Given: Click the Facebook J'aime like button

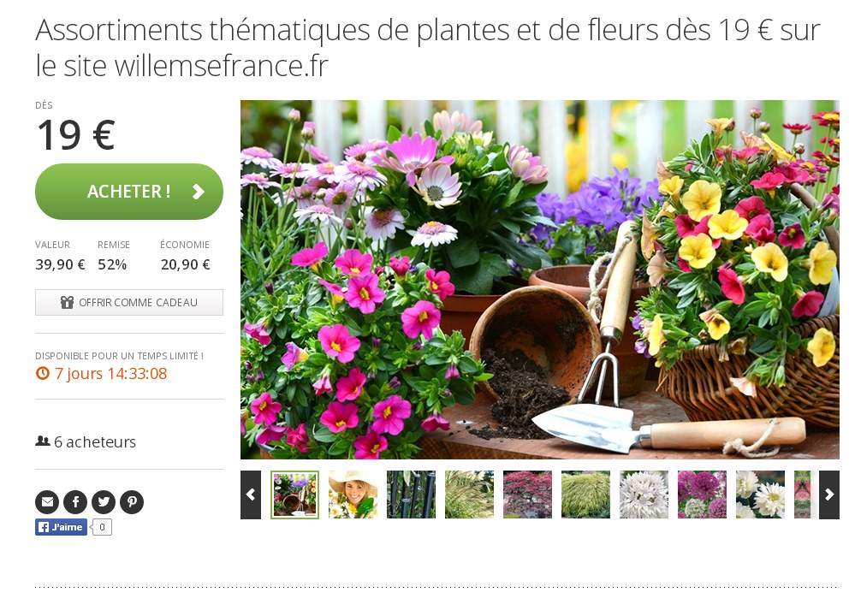Looking at the screenshot, I should tap(61, 527).
